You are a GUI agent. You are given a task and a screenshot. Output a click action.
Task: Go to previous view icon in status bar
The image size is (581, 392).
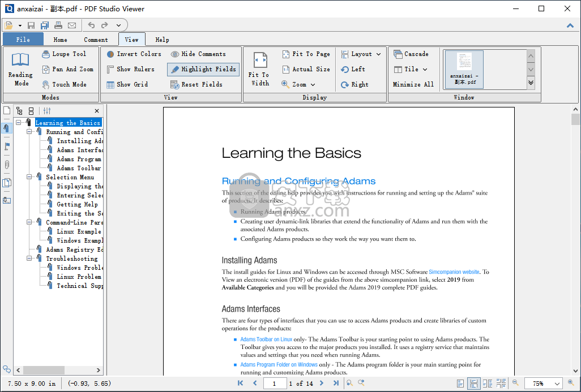coord(349,383)
